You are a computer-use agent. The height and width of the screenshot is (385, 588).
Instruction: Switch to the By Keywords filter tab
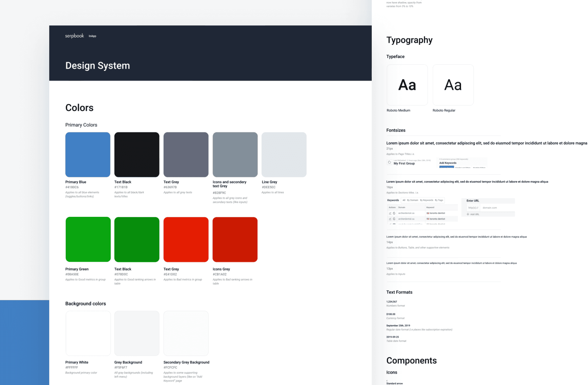tap(426, 200)
